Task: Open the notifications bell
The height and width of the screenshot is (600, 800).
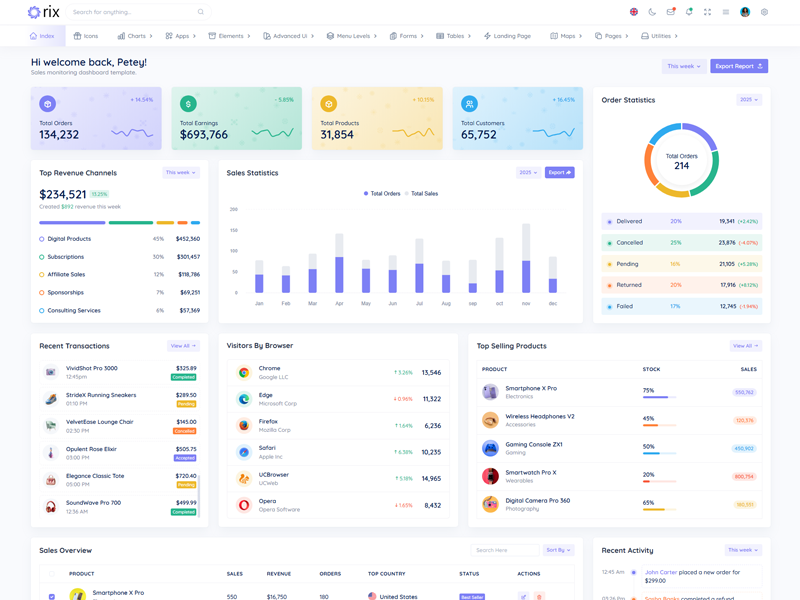Action: point(689,12)
